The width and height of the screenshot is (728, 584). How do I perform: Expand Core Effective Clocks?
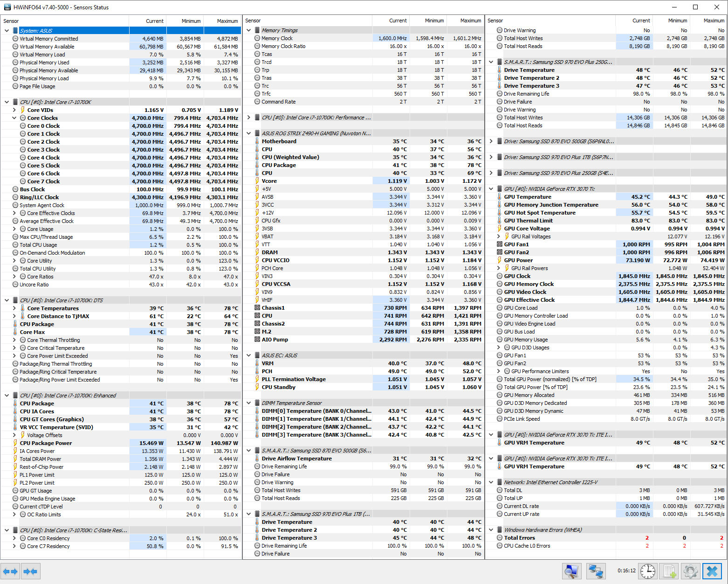click(14, 213)
